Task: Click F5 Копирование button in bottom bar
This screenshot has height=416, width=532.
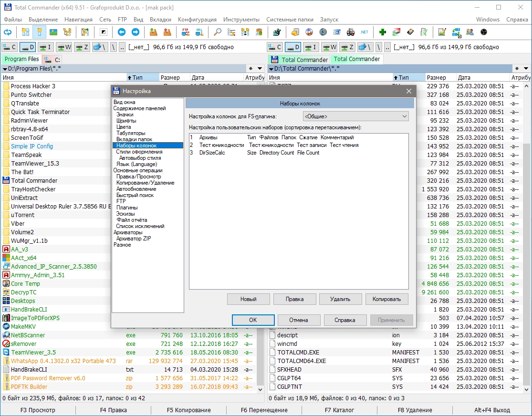Action: 188,410
